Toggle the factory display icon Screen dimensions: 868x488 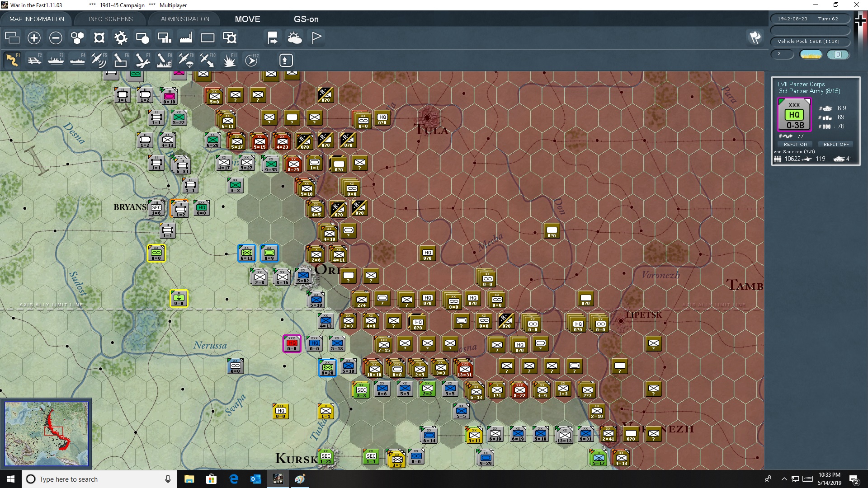[186, 38]
